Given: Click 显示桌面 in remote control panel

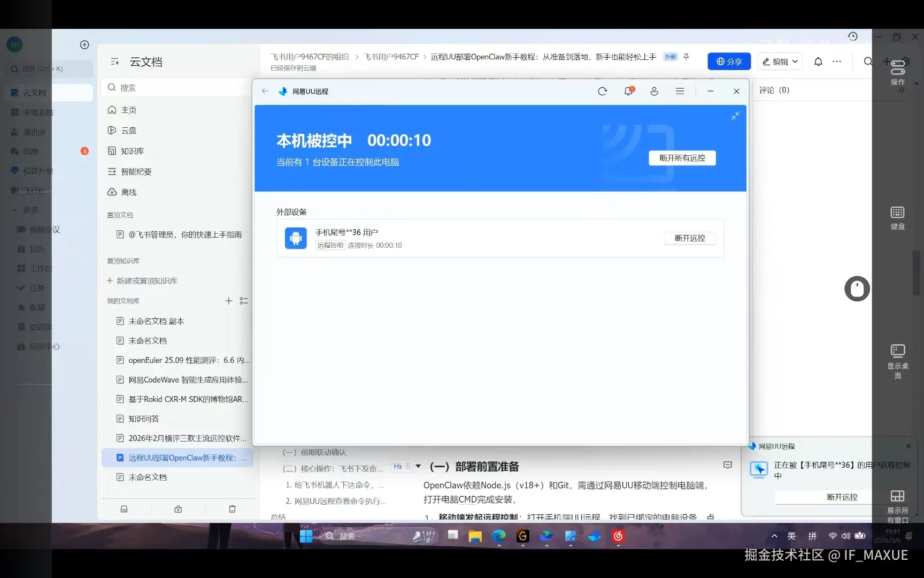Looking at the screenshot, I should [x=897, y=362].
